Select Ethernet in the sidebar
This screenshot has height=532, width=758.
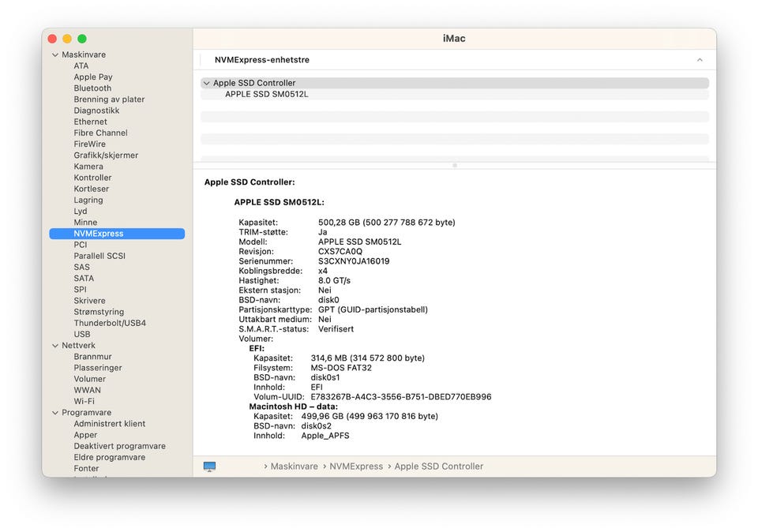(90, 122)
